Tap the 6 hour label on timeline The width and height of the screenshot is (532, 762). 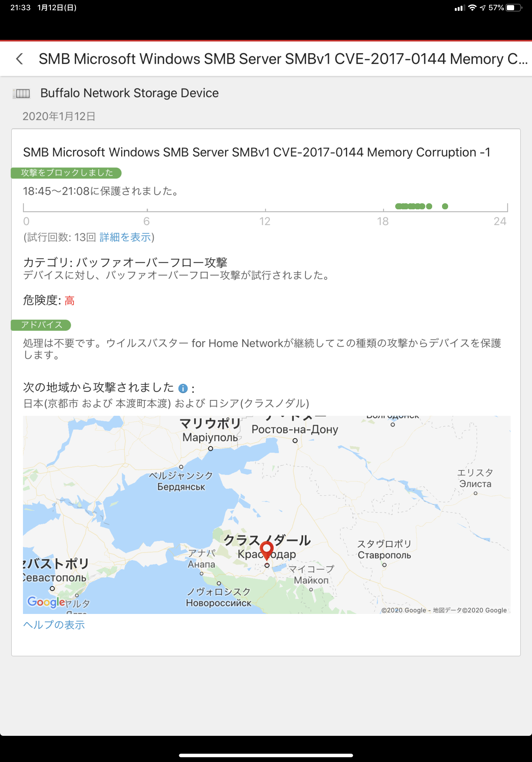pos(147,221)
